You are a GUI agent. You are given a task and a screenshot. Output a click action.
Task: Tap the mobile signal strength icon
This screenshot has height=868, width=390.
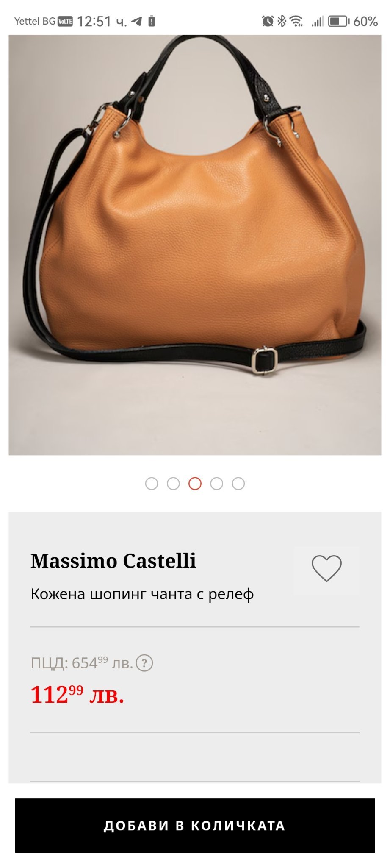tap(318, 21)
